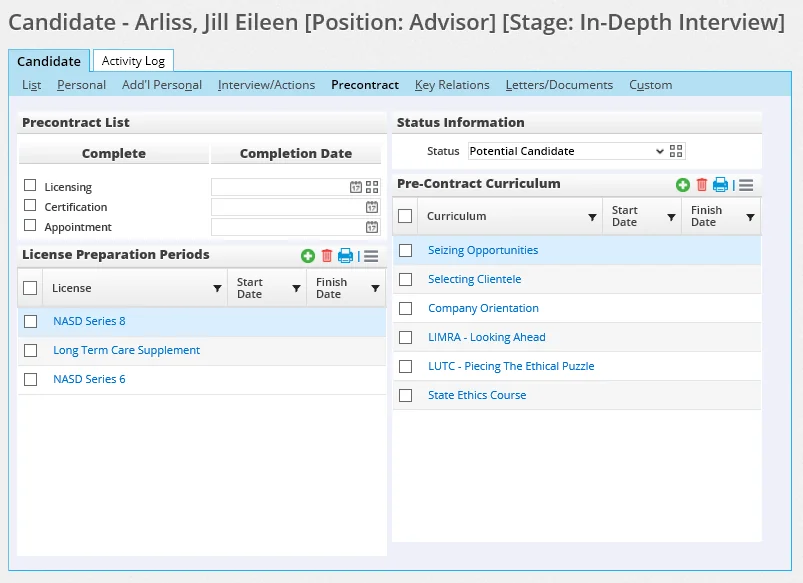Image resolution: width=803 pixels, height=583 pixels.
Task: Go to the Interview/Actions subtab
Action: pyautogui.click(x=266, y=85)
